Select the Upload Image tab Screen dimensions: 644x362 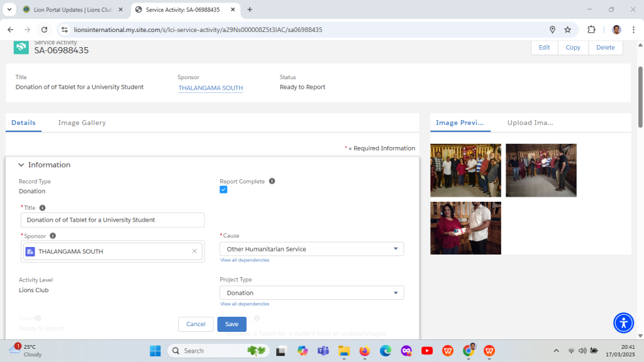tap(530, 123)
